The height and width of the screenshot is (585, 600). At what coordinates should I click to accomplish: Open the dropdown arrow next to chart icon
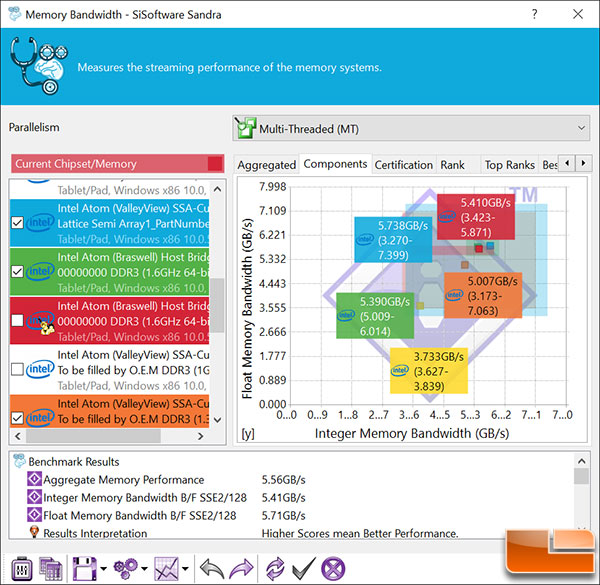(x=185, y=569)
